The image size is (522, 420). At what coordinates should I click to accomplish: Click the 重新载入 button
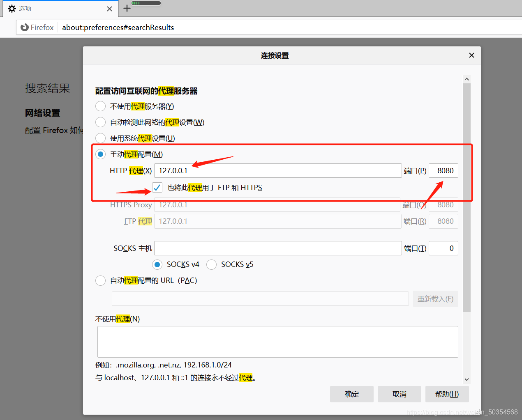point(436,299)
